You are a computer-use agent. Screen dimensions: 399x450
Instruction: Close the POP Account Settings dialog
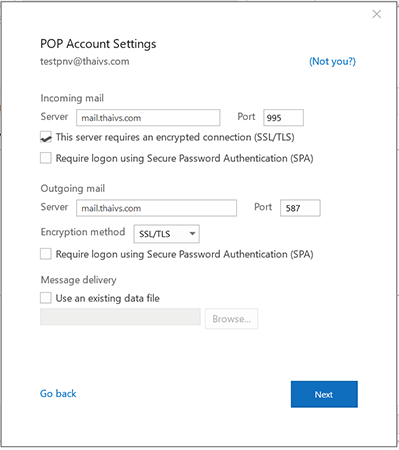376,14
